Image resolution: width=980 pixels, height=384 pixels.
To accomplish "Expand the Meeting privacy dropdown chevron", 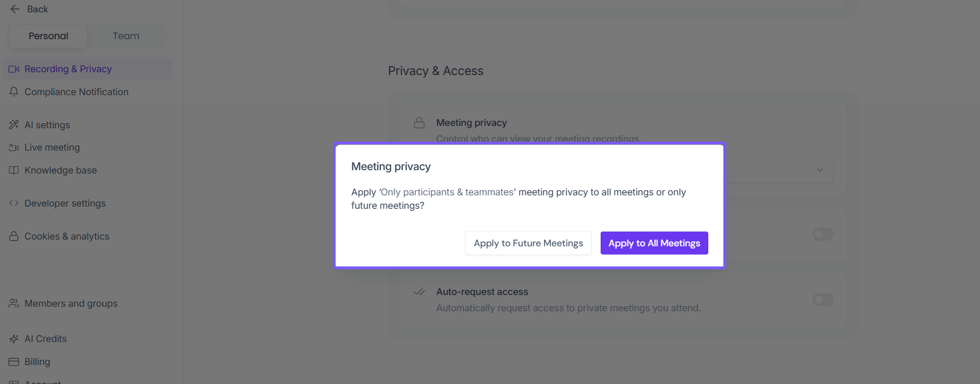I will click(820, 170).
